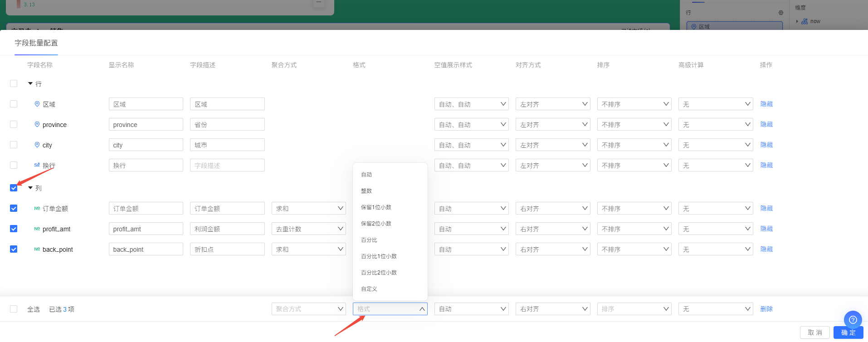This screenshot has width=868, height=342.
Task: Tick the checkbox for the city row
Action: [x=14, y=145]
